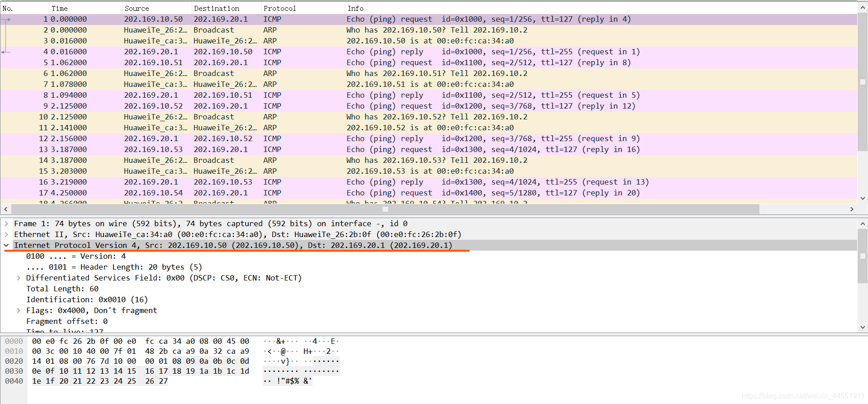Screen dimensions: 868x404
Task: Click the packet list vertical scrollbar thumb
Action: (863, 82)
